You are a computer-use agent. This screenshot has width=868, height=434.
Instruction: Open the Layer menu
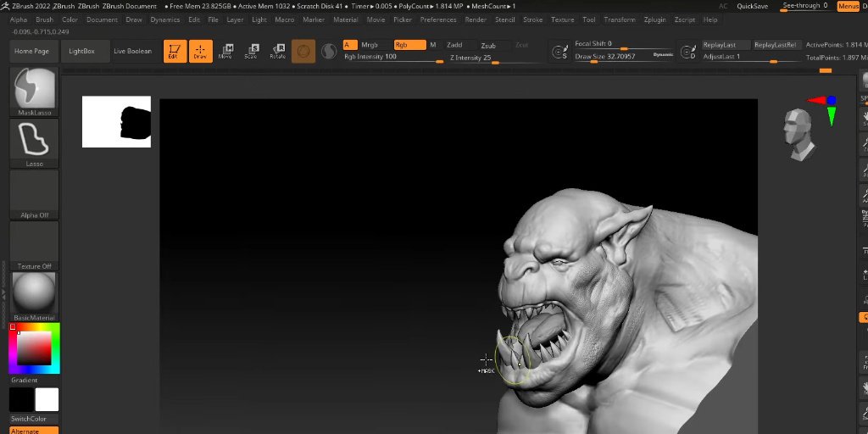(x=235, y=19)
